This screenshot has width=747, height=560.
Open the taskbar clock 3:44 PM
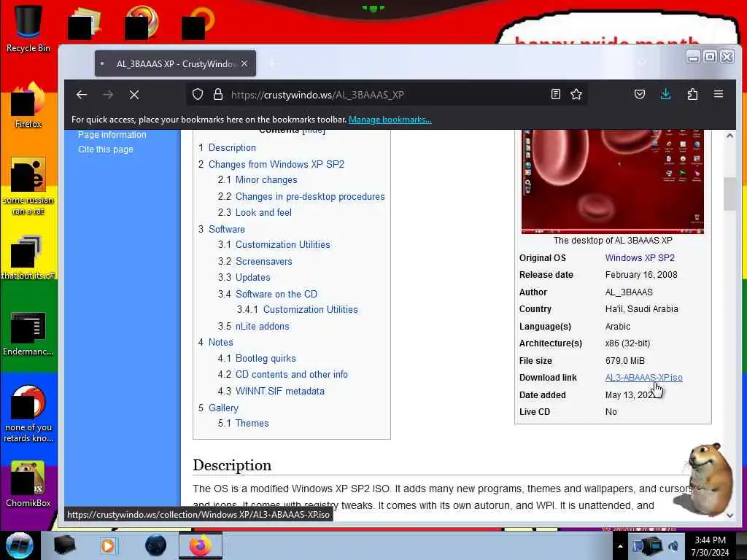pyautogui.click(x=711, y=546)
